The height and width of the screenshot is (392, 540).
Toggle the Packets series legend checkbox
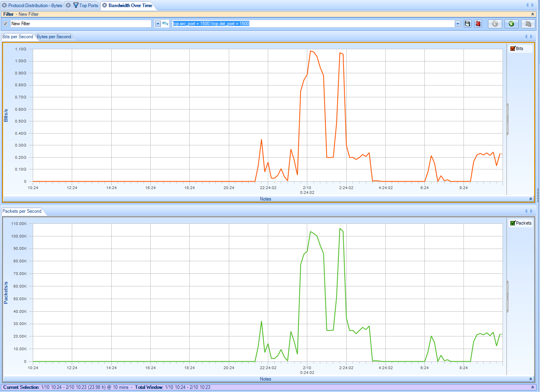tap(513, 223)
